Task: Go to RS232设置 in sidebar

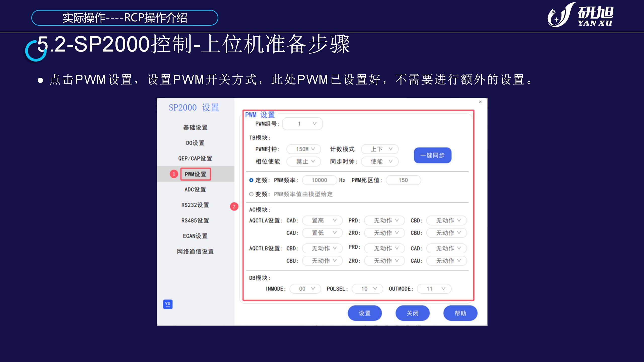Action: coord(195,205)
